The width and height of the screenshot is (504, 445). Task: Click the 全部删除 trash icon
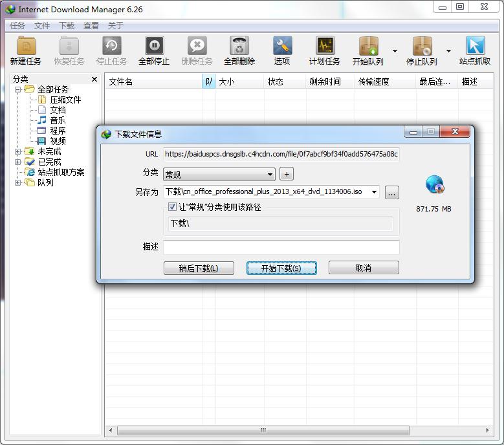pos(239,46)
